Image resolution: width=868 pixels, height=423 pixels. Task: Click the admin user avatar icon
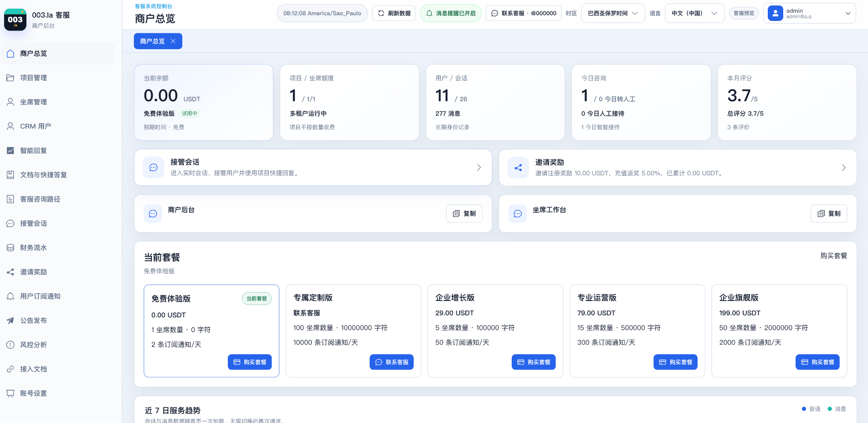[x=775, y=13]
